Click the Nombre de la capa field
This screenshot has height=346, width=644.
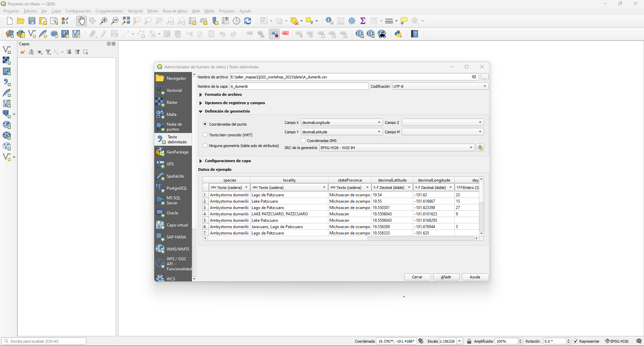click(x=299, y=86)
